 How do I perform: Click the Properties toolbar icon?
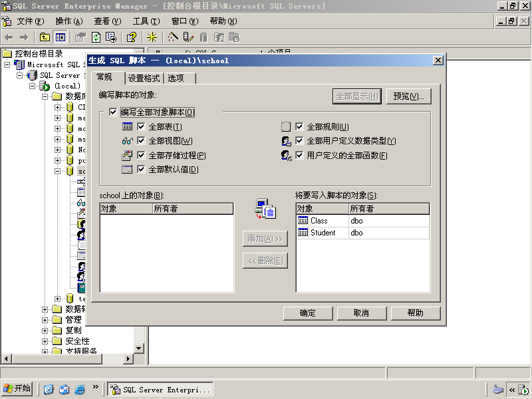[x=80, y=37]
